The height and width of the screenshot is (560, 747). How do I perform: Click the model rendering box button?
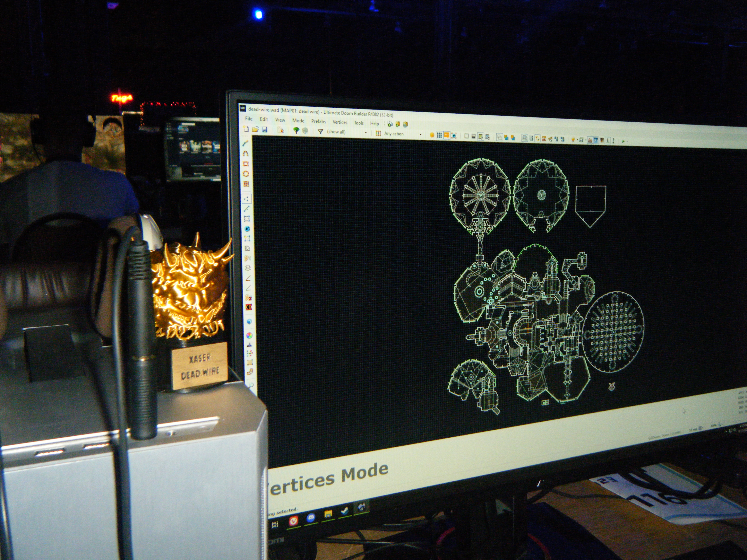click(x=582, y=140)
